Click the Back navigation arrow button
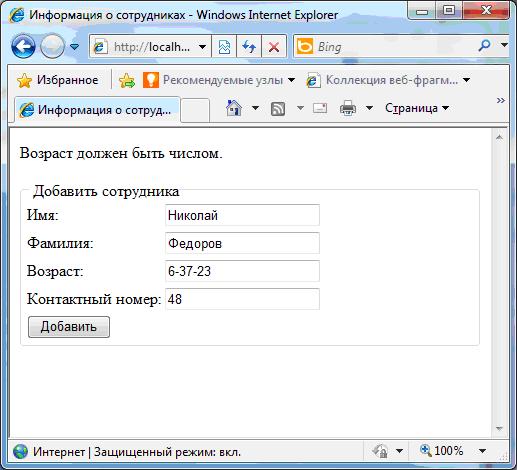Image resolution: width=517 pixels, height=470 pixels. coord(23,46)
